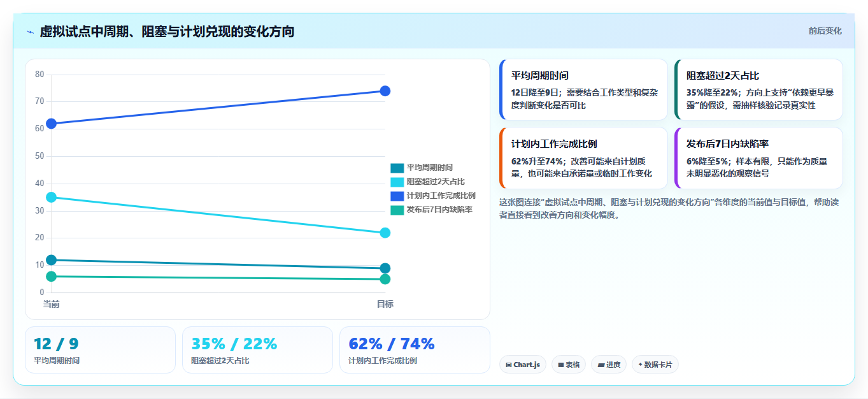Screen dimensions: 868x399
Task: Toggle 平均周期时间 legend color box
Action: [397, 168]
